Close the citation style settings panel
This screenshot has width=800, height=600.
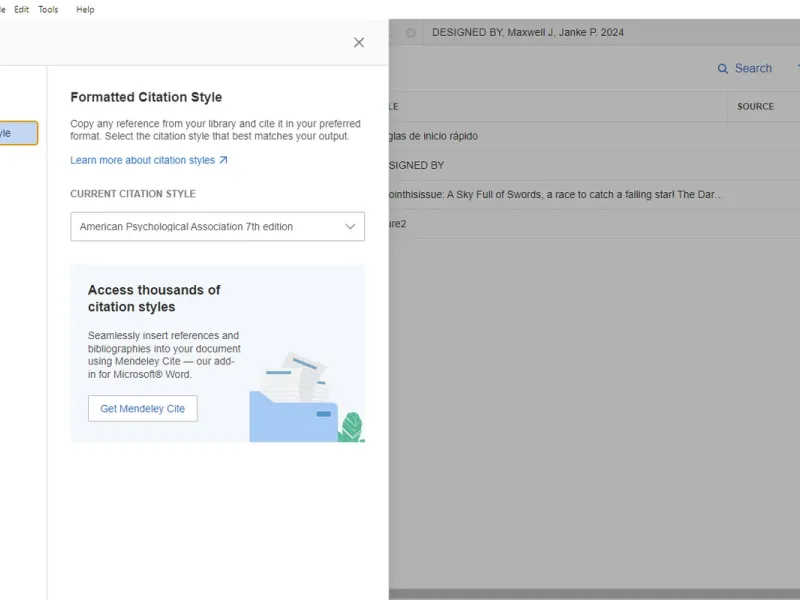pyautogui.click(x=359, y=42)
